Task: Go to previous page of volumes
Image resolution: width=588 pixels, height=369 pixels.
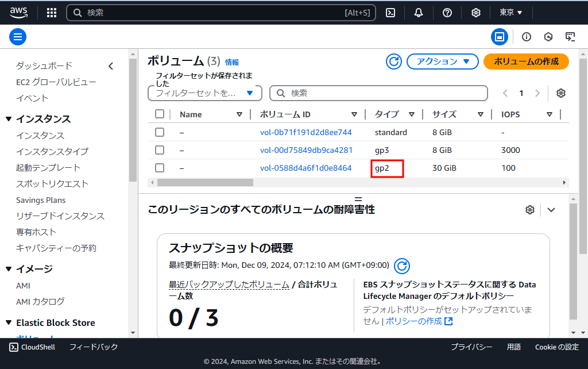Action: tap(505, 93)
